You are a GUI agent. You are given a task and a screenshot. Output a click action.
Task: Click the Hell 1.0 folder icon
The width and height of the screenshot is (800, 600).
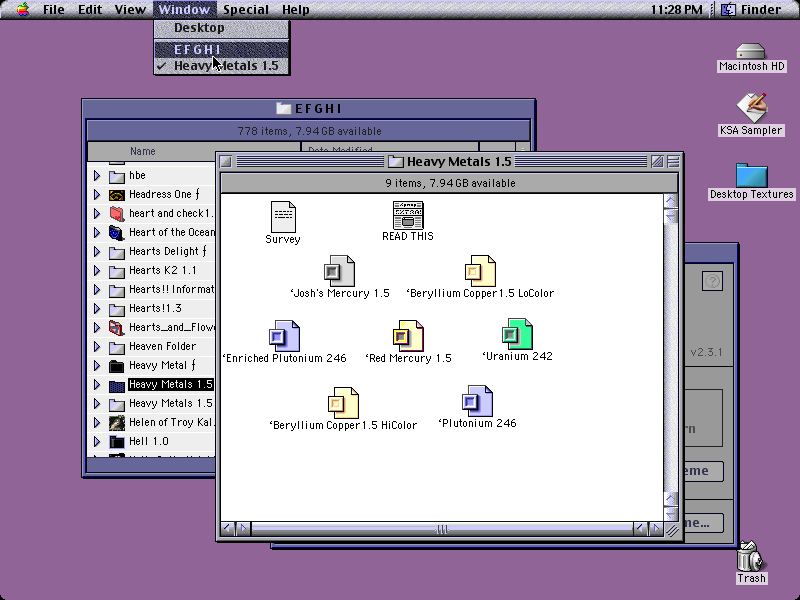click(x=117, y=442)
